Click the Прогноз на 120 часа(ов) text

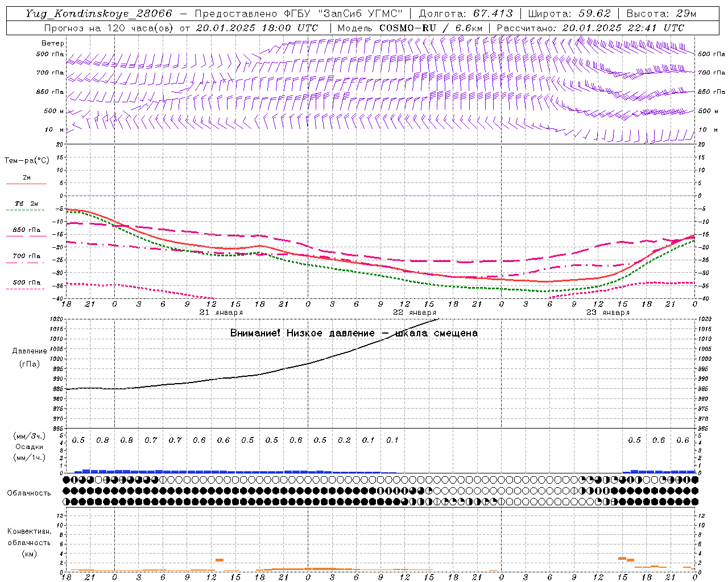point(109,28)
